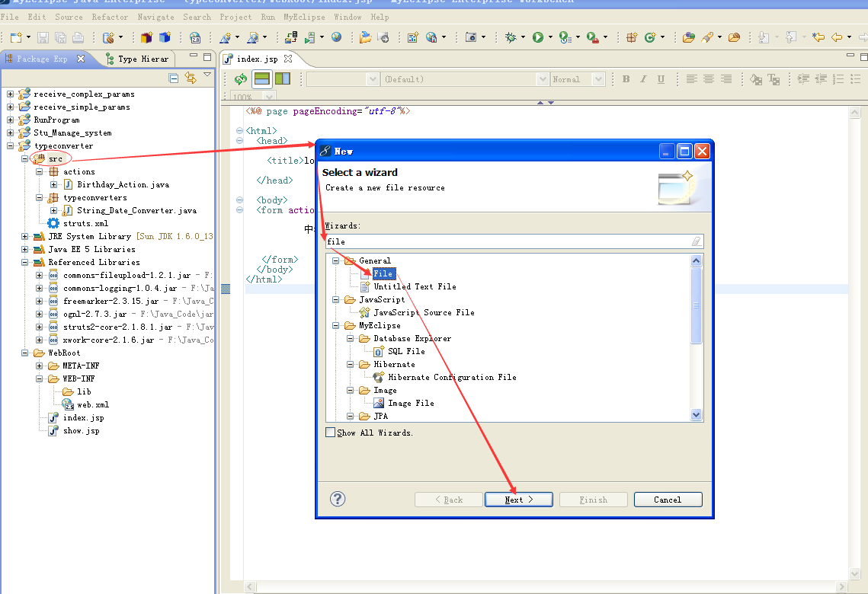The width and height of the screenshot is (868, 594).
Task: Open the web browser globe toolbar icon
Action: [x=336, y=37]
